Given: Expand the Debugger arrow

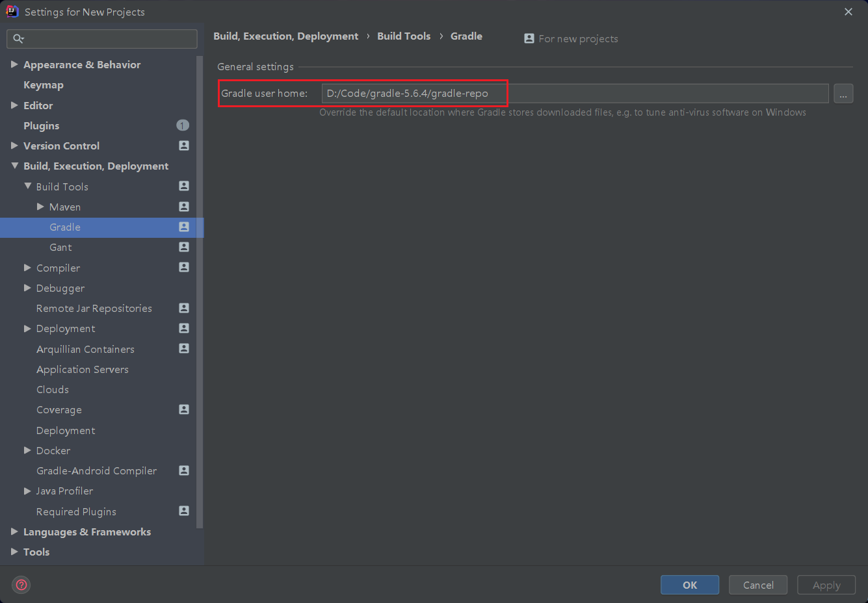Looking at the screenshot, I should (x=27, y=287).
